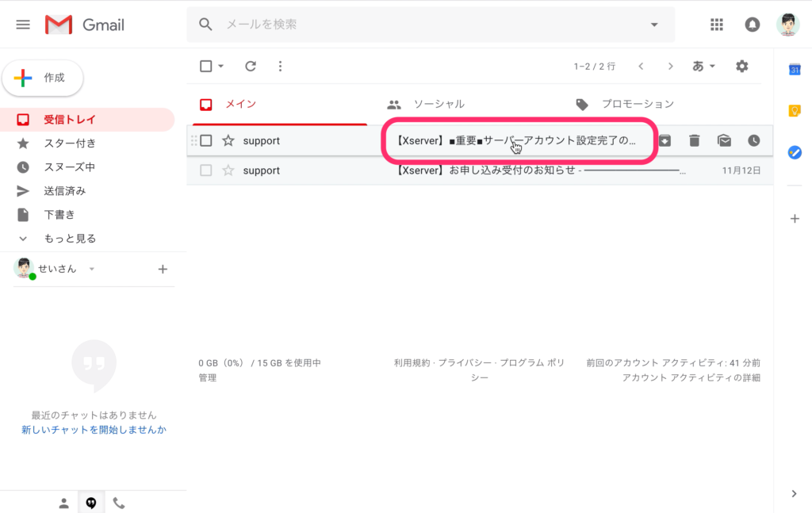812x513 pixels.
Task: Mark the Xserver email as read
Action: point(724,140)
